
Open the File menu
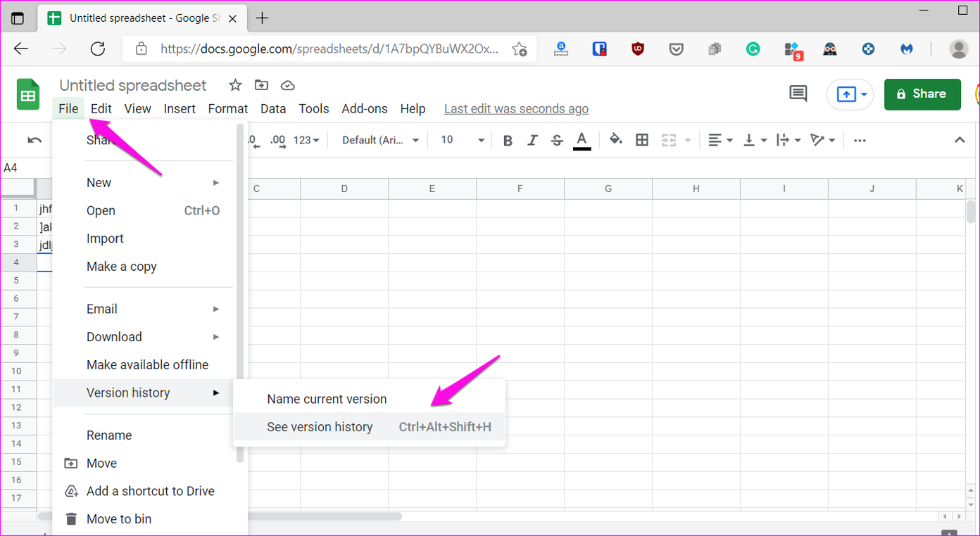(68, 108)
